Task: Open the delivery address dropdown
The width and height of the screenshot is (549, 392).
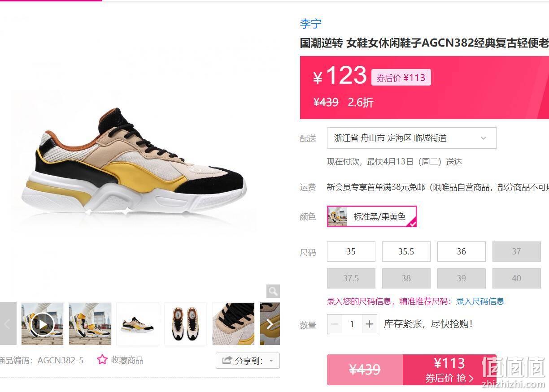Action: [412, 138]
